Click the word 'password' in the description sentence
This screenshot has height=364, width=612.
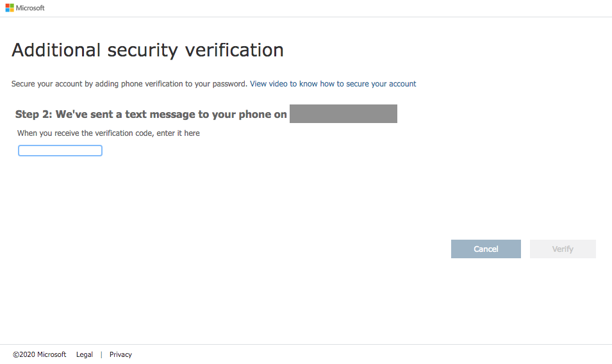231,84
